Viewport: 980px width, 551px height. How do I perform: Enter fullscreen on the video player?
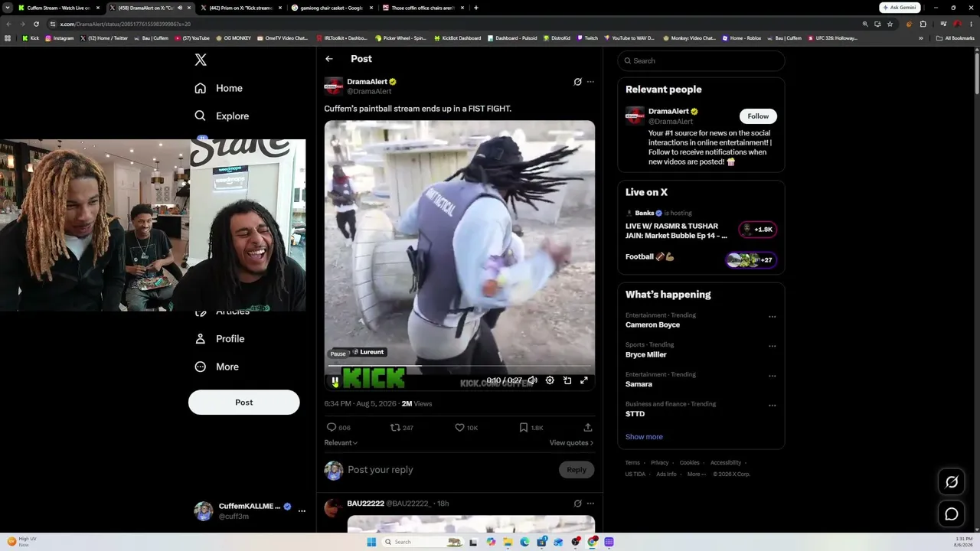[584, 380]
